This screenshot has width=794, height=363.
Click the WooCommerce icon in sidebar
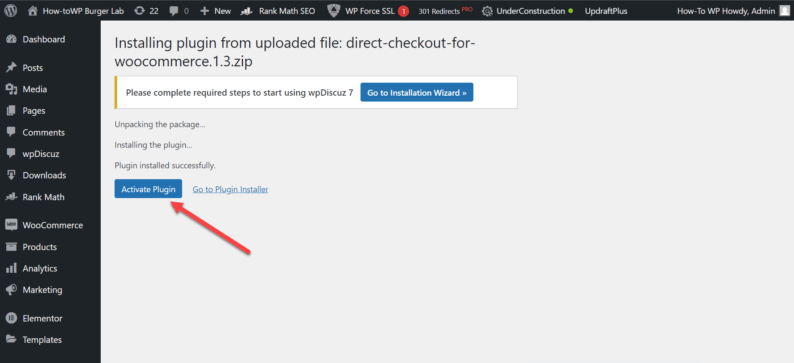coord(11,225)
